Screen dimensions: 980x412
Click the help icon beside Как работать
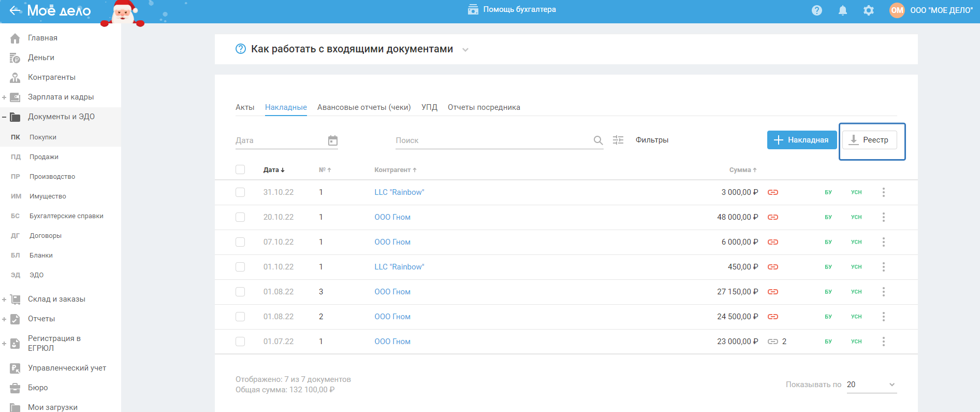tap(241, 49)
